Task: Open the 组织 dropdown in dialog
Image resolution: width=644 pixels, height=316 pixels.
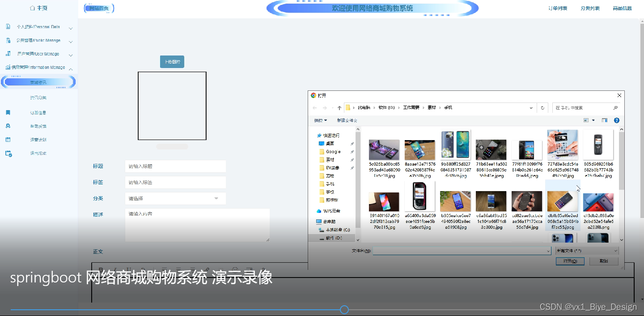Action: point(321,120)
